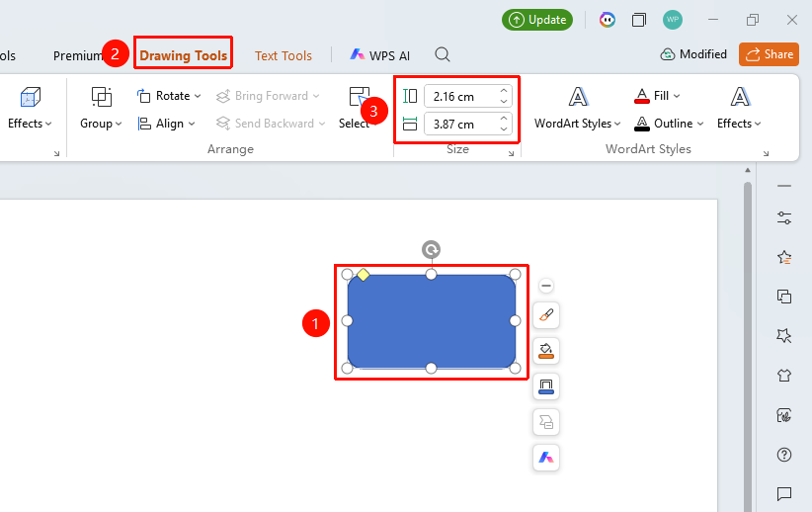Click the Rotate icon
Viewport: 812px width, 512px height.
pyautogui.click(x=143, y=96)
